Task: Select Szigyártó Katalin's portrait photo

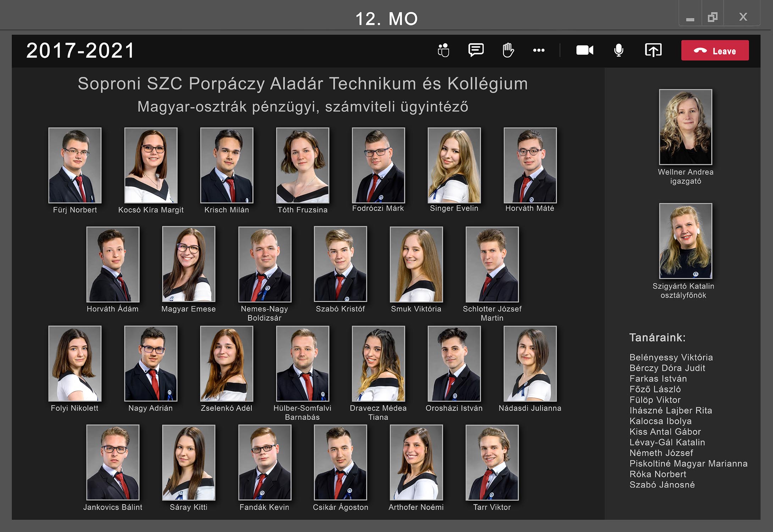Action: coord(685,241)
